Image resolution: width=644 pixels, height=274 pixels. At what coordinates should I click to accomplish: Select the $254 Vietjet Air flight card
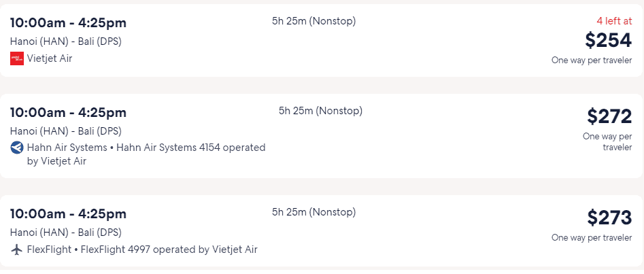pos(321,40)
